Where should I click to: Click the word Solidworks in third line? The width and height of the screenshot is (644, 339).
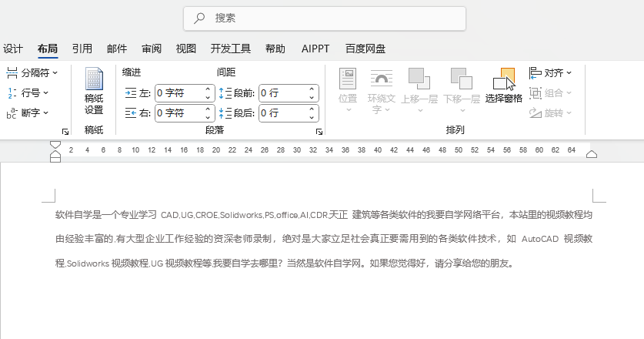88,263
